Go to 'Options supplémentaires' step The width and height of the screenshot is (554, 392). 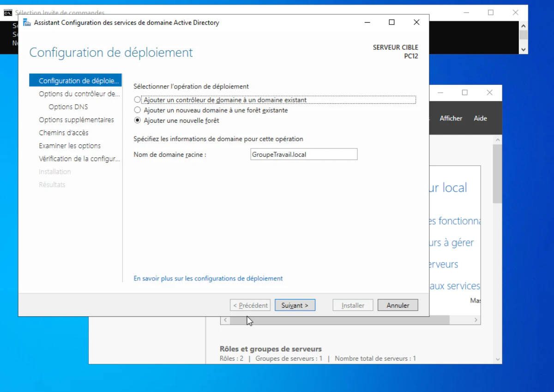76,119
